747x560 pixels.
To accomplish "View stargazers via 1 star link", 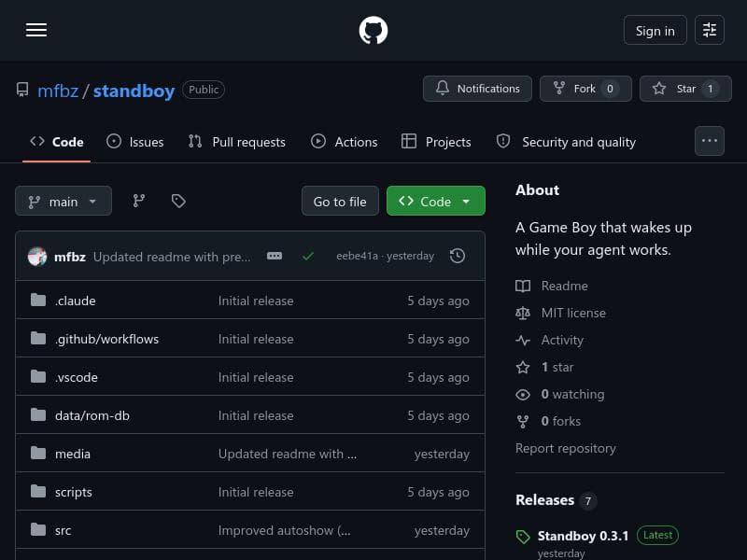I will click(x=557, y=367).
